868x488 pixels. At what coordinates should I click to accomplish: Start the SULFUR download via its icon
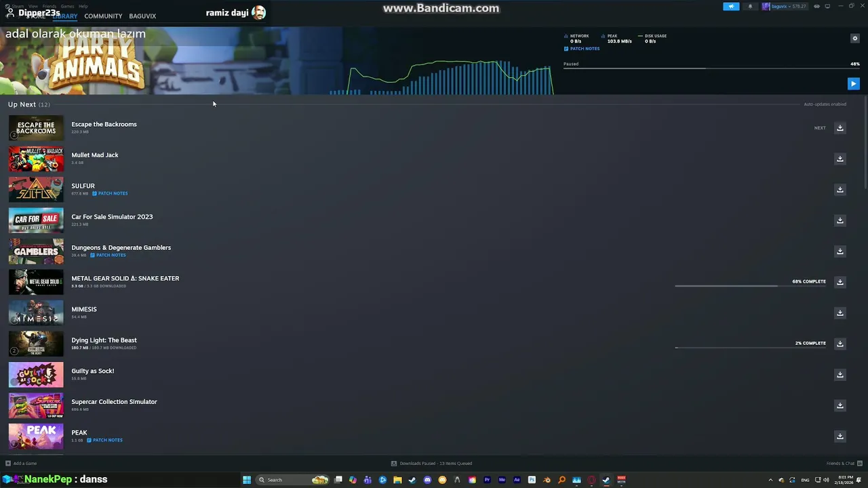click(840, 190)
